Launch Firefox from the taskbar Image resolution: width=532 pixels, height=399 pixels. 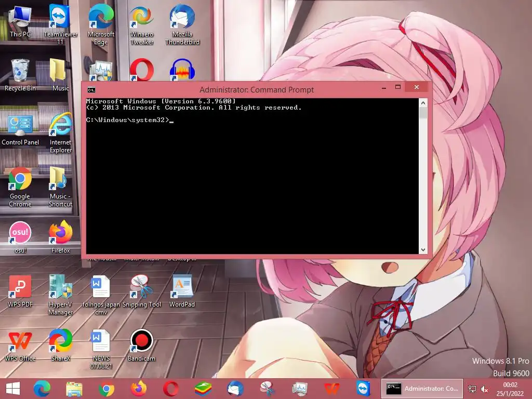point(139,389)
